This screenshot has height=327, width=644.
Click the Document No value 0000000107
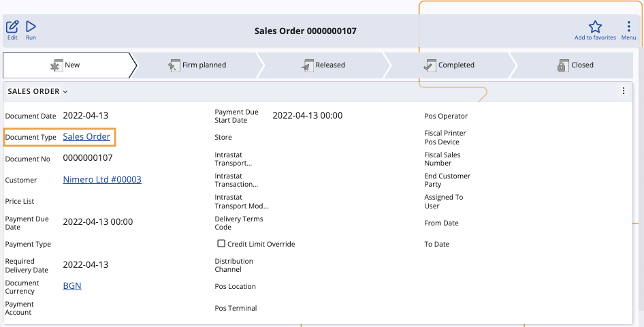(88, 158)
